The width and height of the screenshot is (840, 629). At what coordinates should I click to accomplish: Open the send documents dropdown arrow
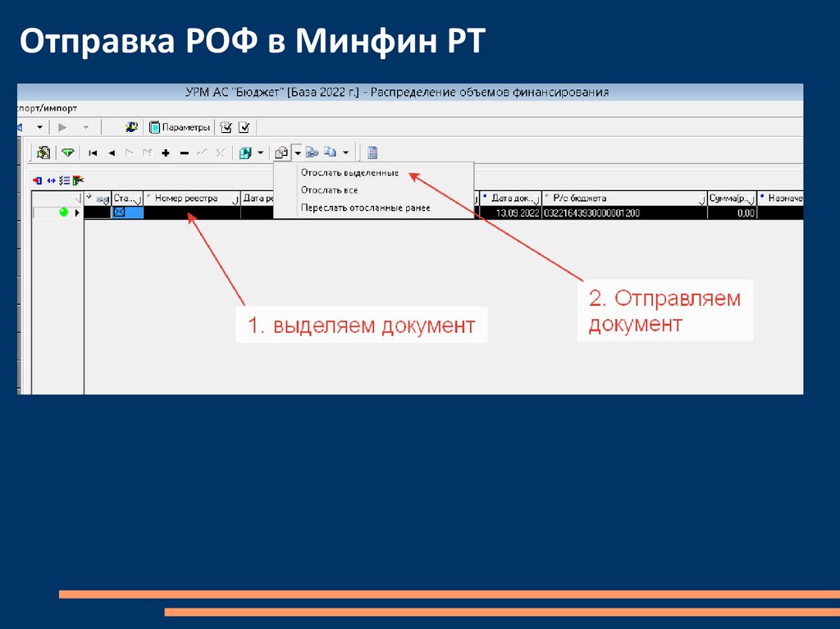pos(297,153)
